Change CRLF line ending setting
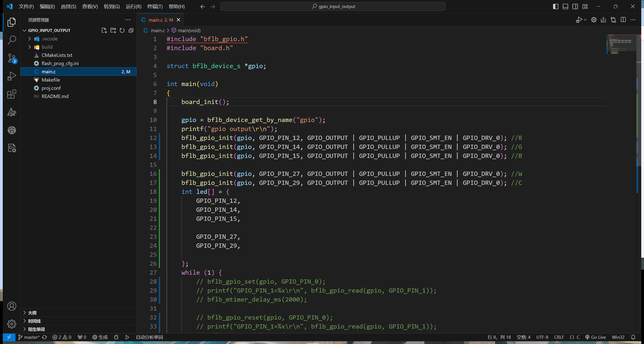Screen dimensions: 644x344 [559, 337]
